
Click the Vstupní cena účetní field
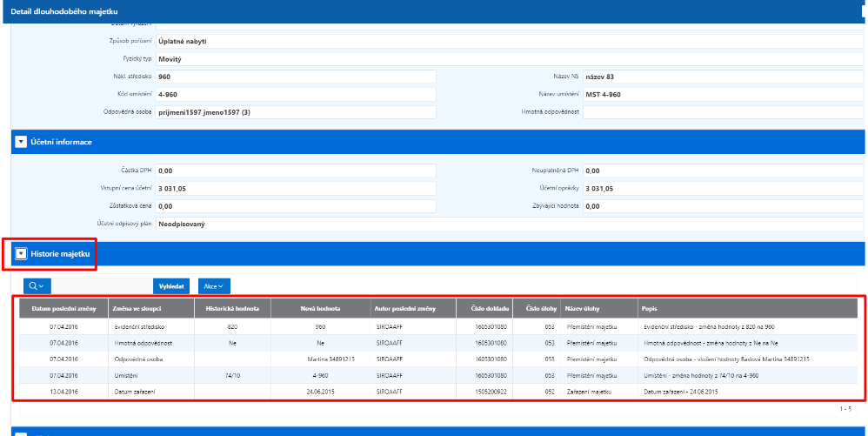[x=296, y=188]
